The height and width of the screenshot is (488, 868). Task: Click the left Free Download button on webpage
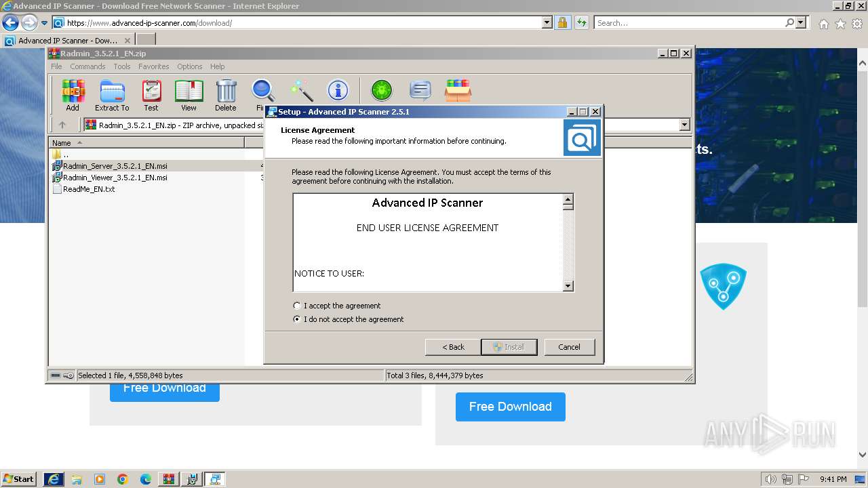(165, 392)
